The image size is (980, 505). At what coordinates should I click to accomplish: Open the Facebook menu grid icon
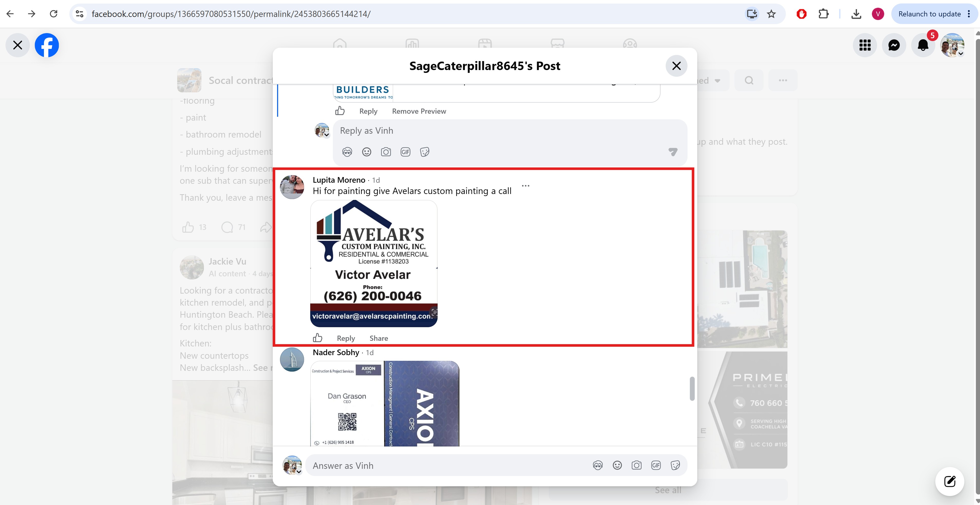865,45
